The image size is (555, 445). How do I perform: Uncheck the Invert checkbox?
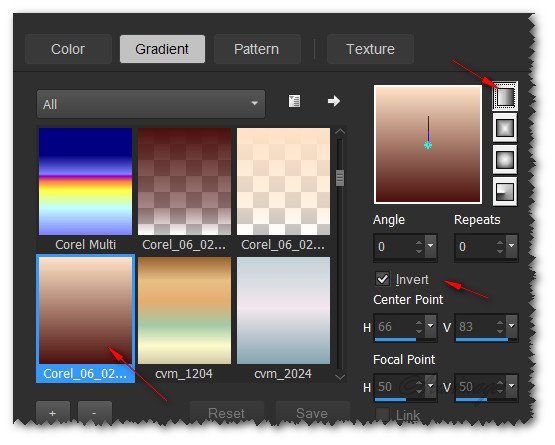[382, 279]
